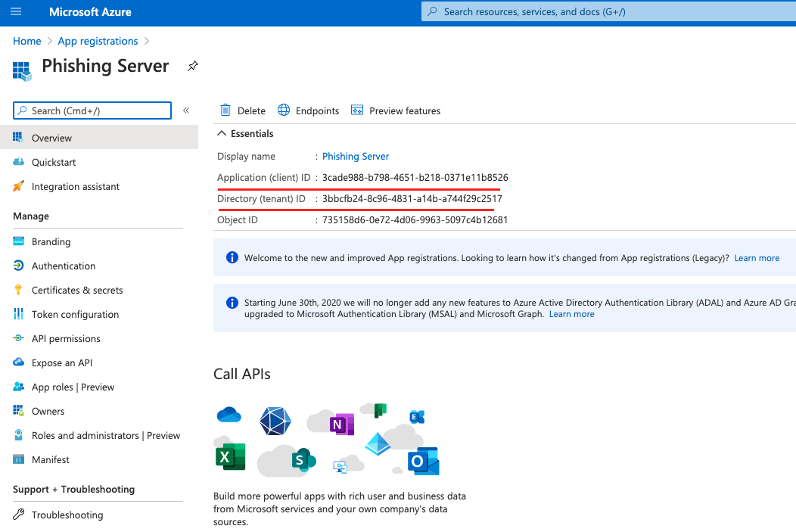Screen dimensions: 796x532
Task: Open the hamburger portal menu
Action: coord(16,11)
